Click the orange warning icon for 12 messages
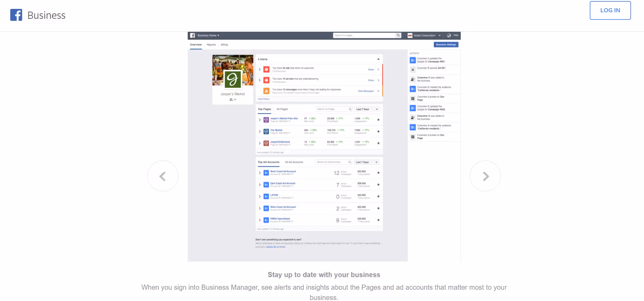 [x=267, y=91]
